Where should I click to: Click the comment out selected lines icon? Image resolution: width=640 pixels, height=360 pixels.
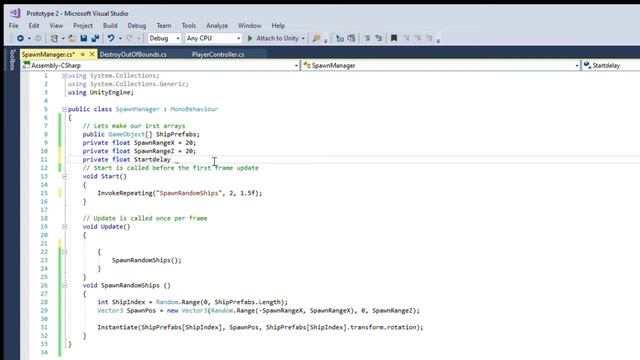coord(367,38)
